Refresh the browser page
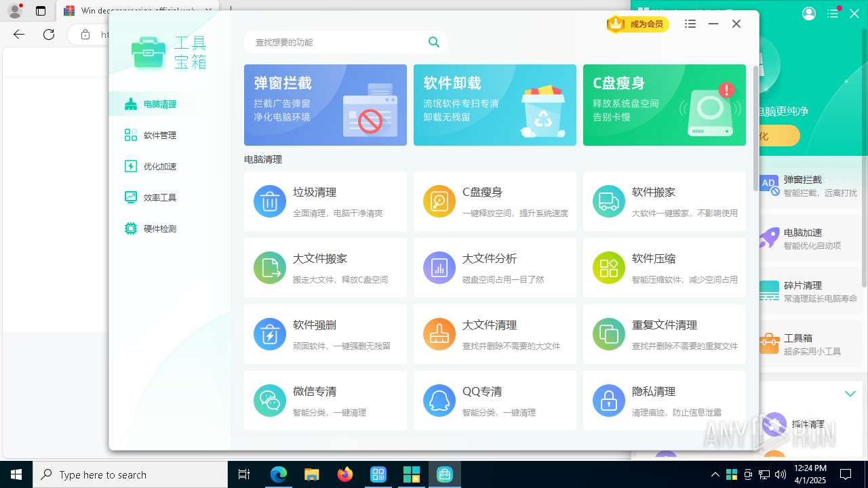The width and height of the screenshot is (868, 488). pyautogui.click(x=49, y=34)
